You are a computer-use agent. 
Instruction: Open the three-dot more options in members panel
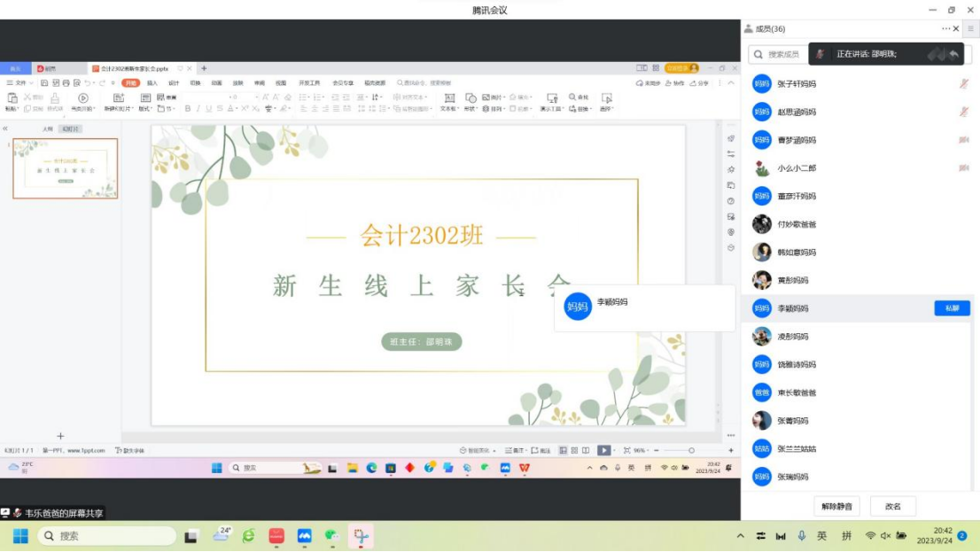[945, 29]
